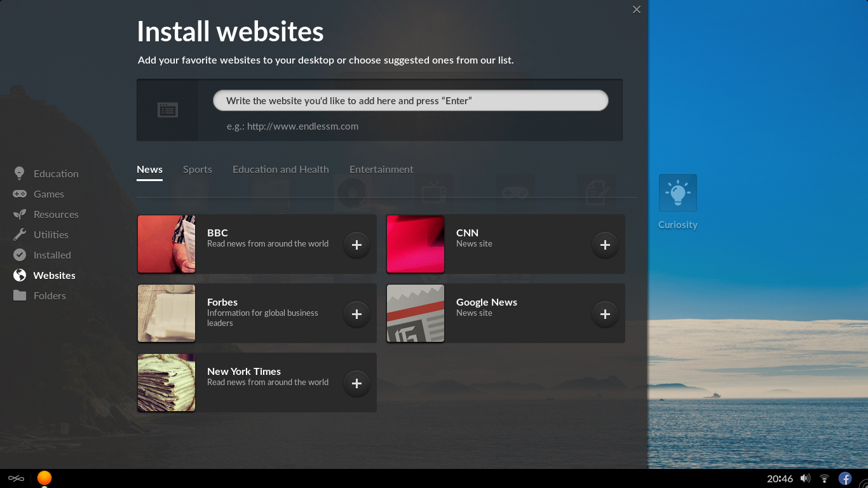
Task: Open the Facebook icon in system tray
Action: 845,478
